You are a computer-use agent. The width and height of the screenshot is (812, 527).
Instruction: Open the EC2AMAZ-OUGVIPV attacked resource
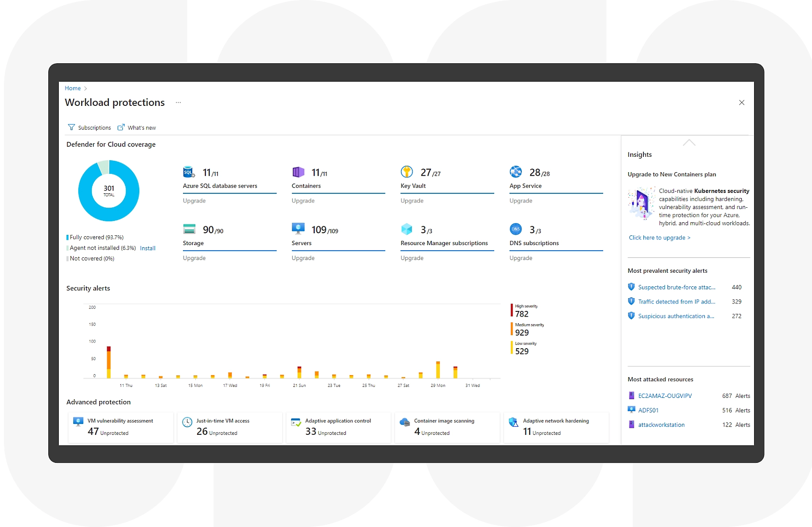pyautogui.click(x=665, y=396)
